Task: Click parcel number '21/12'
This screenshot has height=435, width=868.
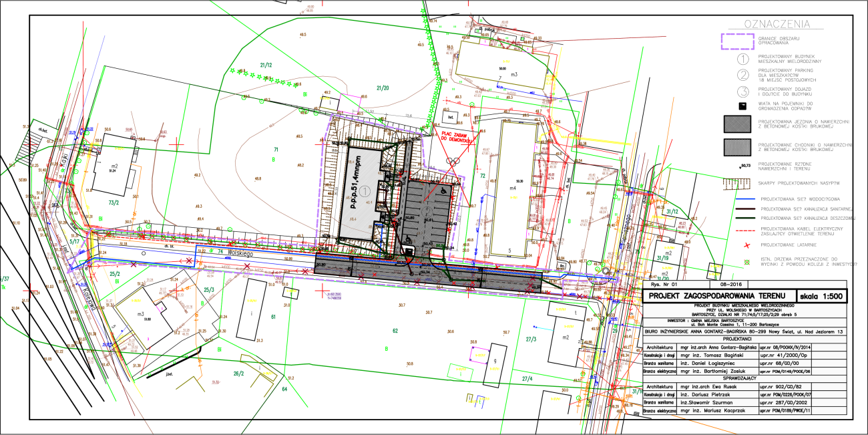Action: click(x=265, y=65)
